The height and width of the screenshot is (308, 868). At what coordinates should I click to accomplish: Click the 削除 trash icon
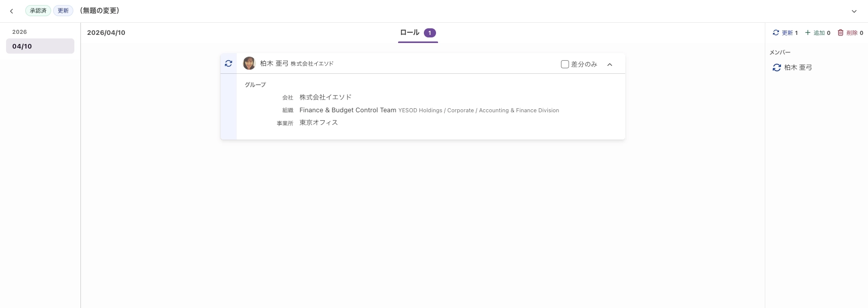click(841, 33)
